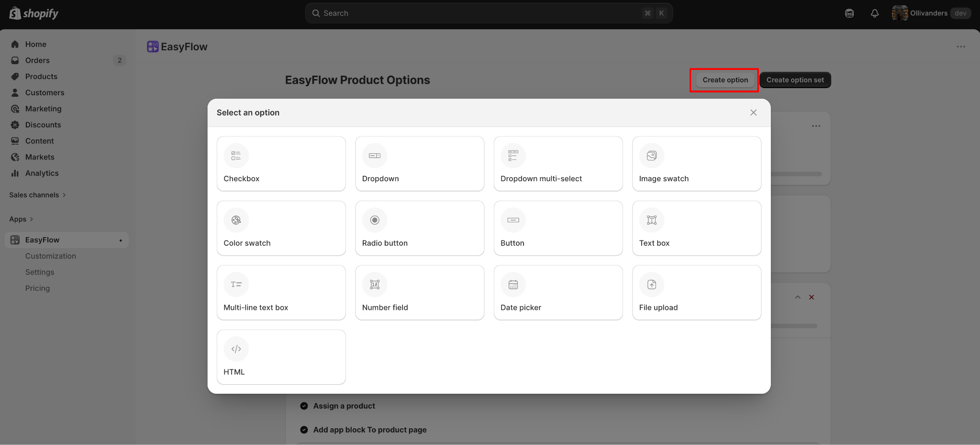Viewport: 980px width, 445px height.
Task: Click the Markets globe icon
Action: point(15,157)
